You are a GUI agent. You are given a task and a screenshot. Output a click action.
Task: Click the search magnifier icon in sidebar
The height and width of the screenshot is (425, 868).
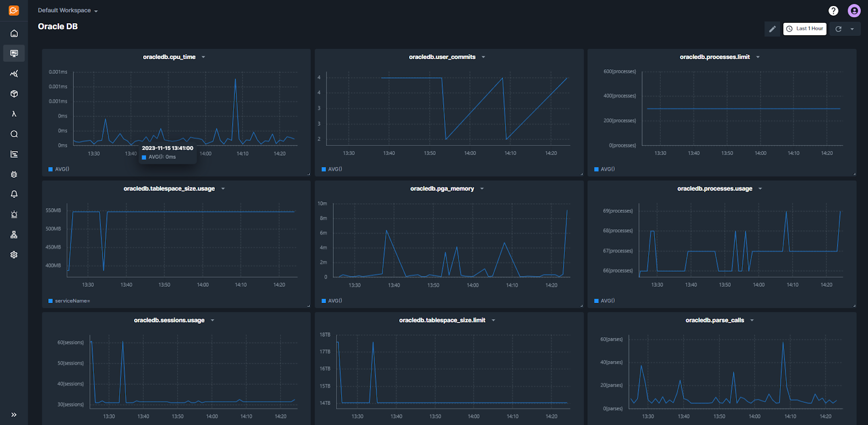14,134
